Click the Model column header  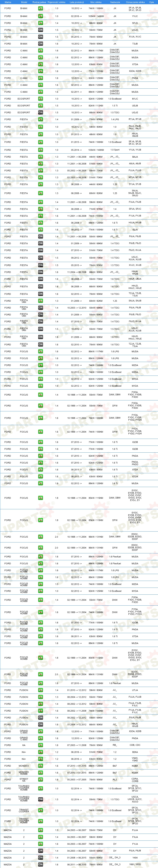24,2
